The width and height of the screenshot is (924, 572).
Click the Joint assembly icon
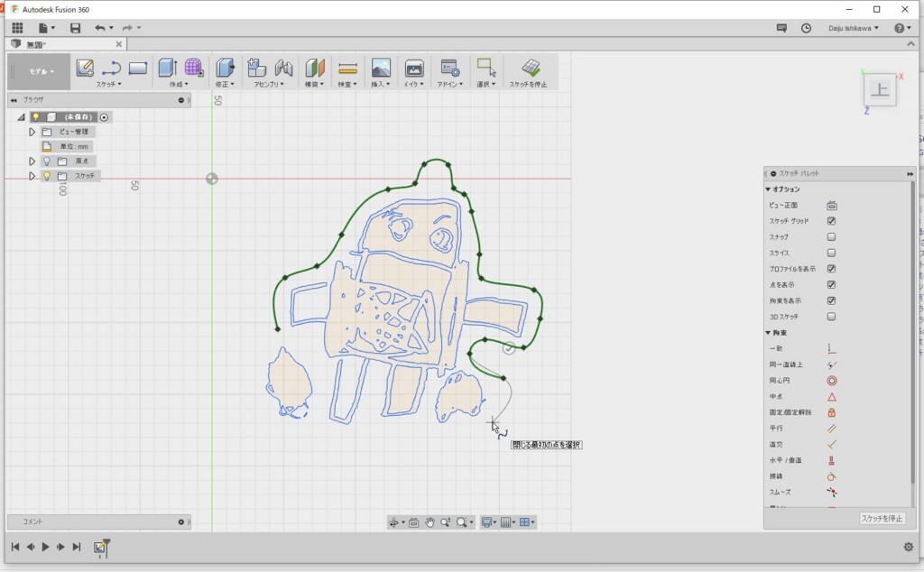283,68
